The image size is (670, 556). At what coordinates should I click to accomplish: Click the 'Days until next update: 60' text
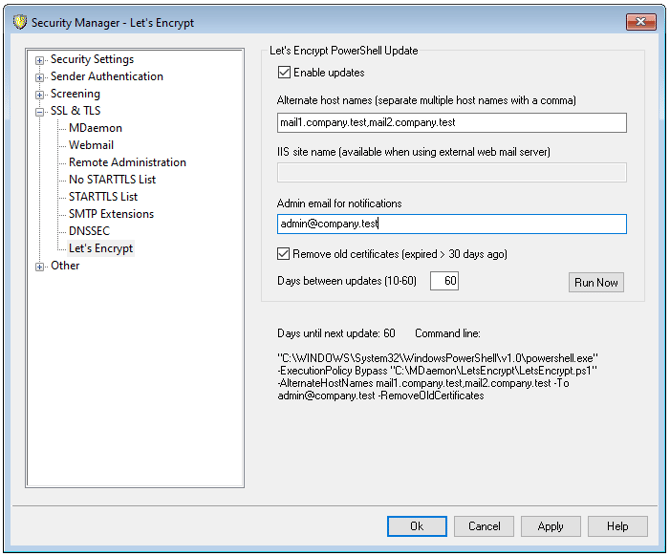[x=336, y=333]
